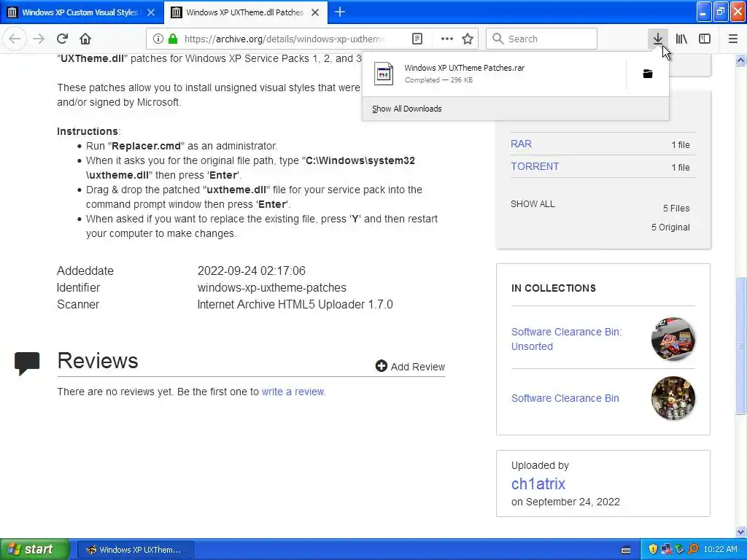The image size is (747, 560).
Task: Click the vertical scrollbar thumb
Action: click(740, 345)
